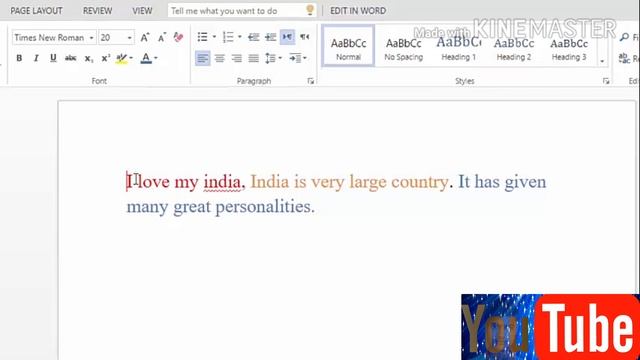
Task: Toggle strikethrough formatting
Action: click(71, 58)
